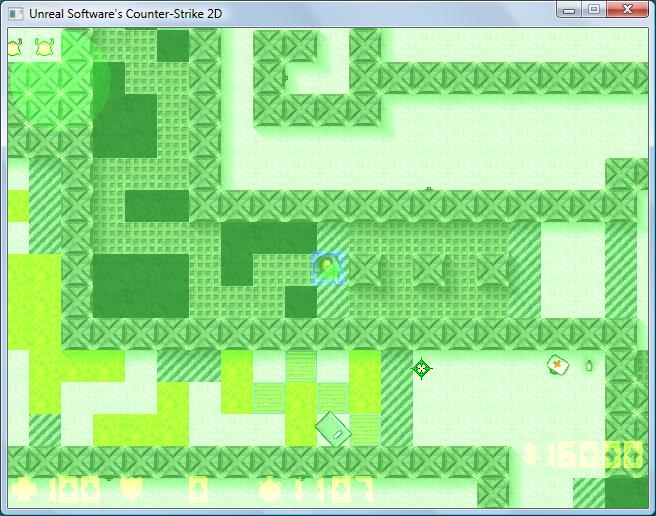Click the blue-highlighted player character
The width and height of the screenshot is (656, 516).
tap(328, 268)
